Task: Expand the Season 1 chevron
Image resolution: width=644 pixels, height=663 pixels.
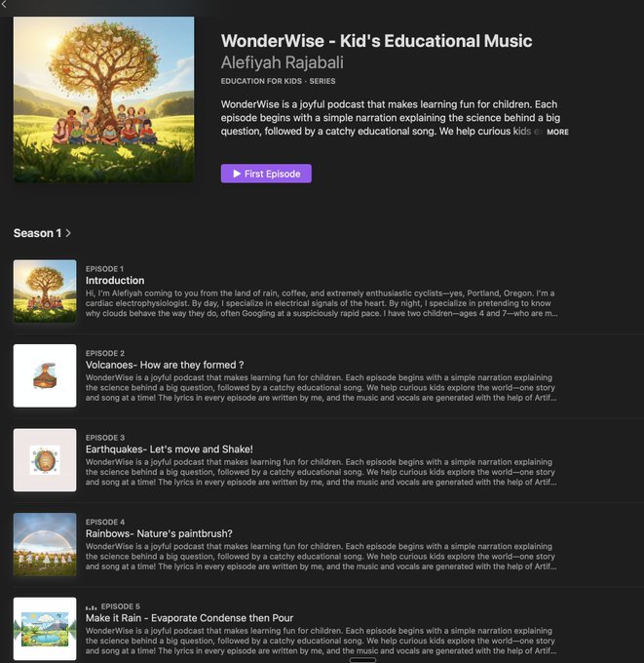Action: (68, 233)
